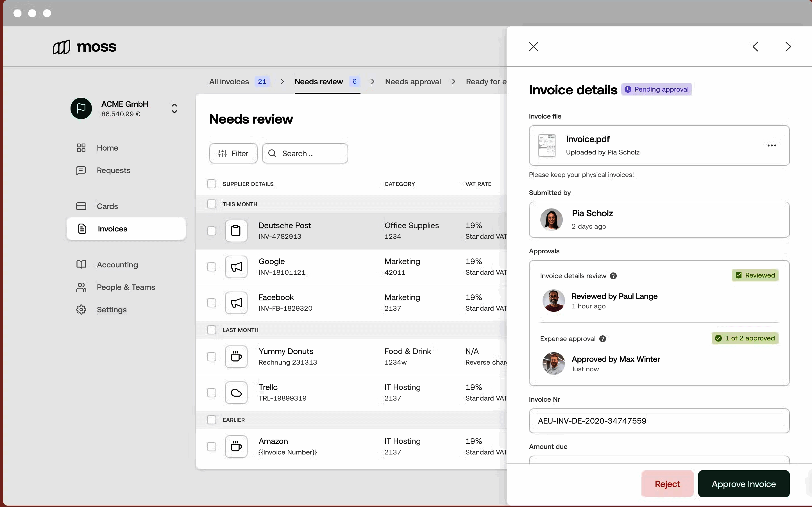
Task: Tick the Deutsche Post invoice checkbox
Action: click(x=212, y=231)
